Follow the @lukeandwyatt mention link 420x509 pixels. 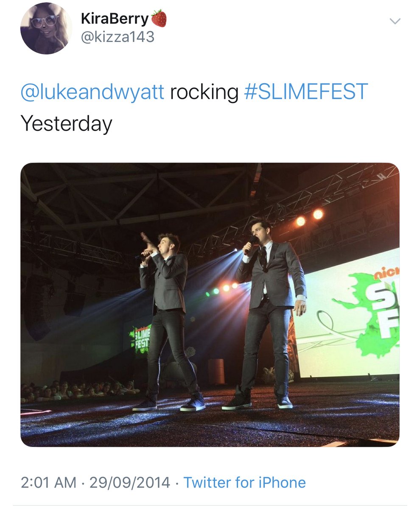92,92
